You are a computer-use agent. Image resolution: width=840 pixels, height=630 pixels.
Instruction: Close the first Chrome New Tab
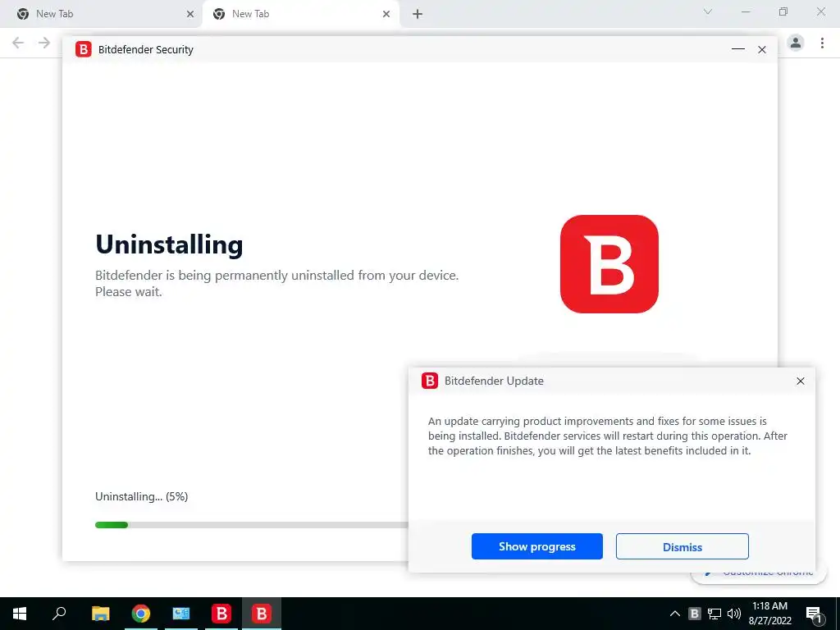pyautogui.click(x=190, y=14)
